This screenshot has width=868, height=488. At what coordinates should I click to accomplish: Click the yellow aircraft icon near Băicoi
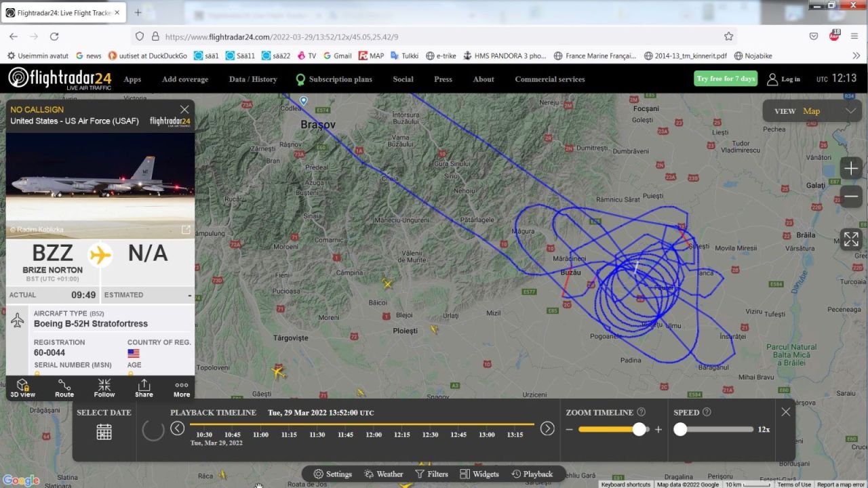[387, 283]
